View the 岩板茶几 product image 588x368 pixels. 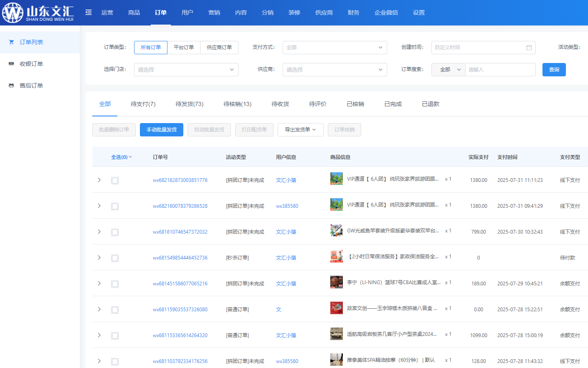click(x=337, y=334)
